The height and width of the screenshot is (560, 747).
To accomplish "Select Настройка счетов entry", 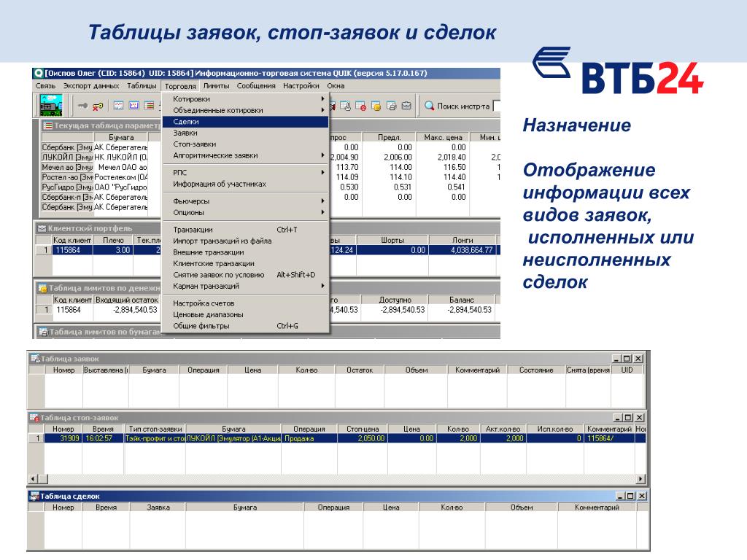I will pyautogui.click(x=245, y=303).
